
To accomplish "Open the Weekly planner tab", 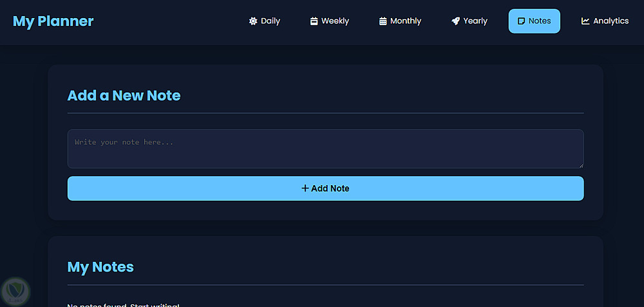I will pos(335,21).
